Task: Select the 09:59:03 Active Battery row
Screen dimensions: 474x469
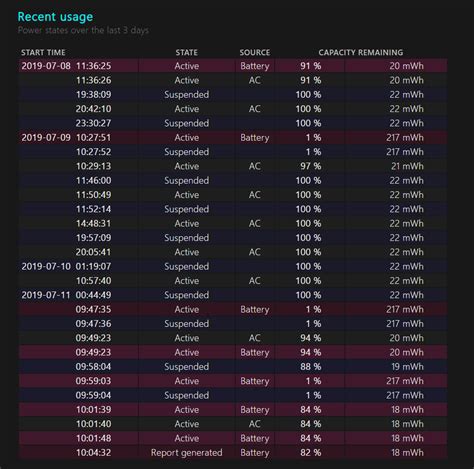Action: pos(233,381)
